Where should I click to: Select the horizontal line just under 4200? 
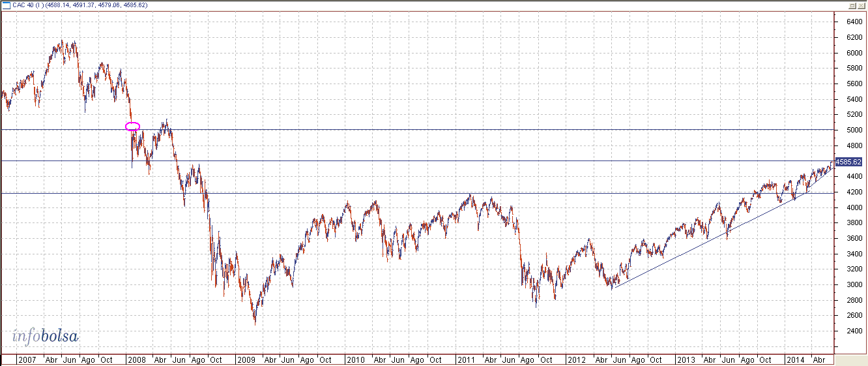(417, 193)
